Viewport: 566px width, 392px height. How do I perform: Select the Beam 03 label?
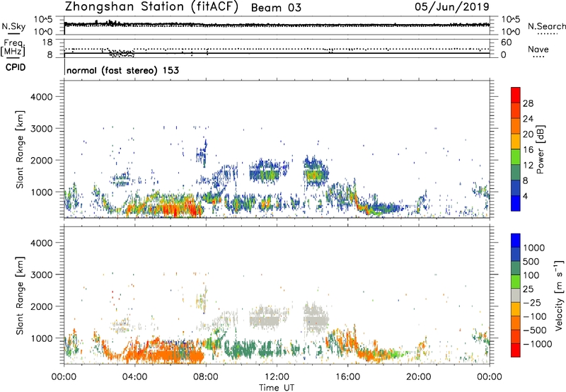point(276,8)
